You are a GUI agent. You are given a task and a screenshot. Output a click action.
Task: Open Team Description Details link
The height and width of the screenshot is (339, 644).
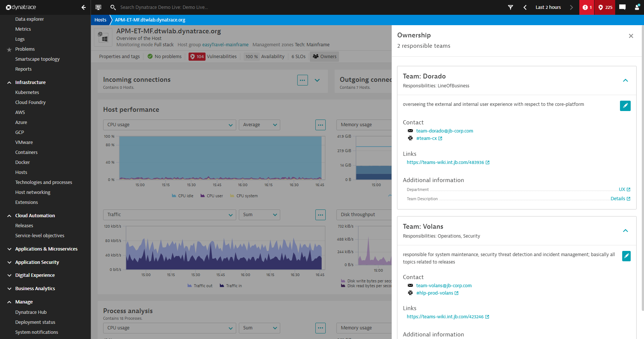tap(620, 199)
